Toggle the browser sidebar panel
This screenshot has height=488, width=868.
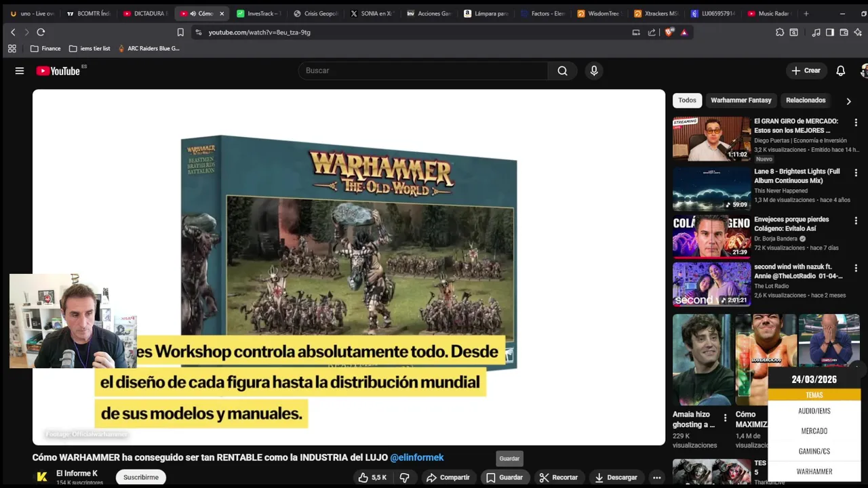[x=829, y=32]
